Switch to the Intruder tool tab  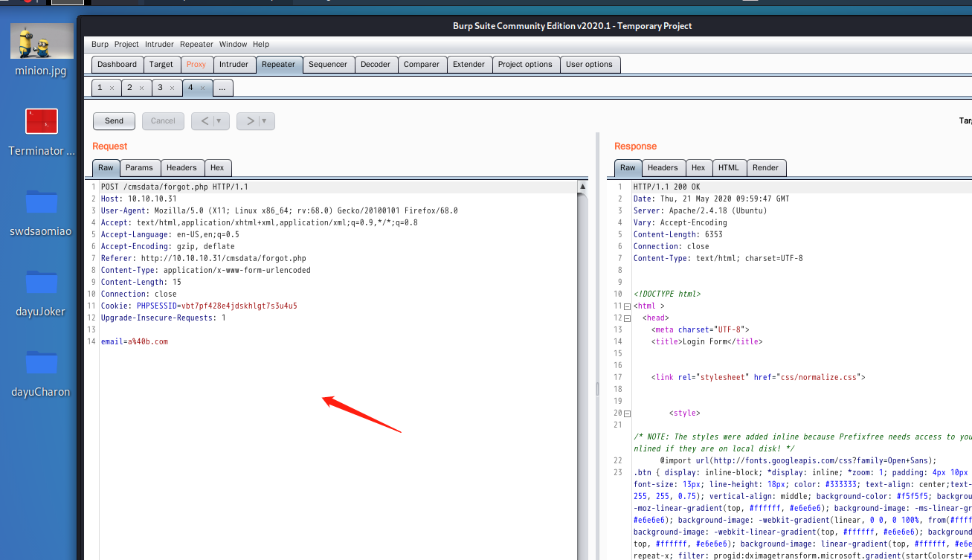click(234, 64)
